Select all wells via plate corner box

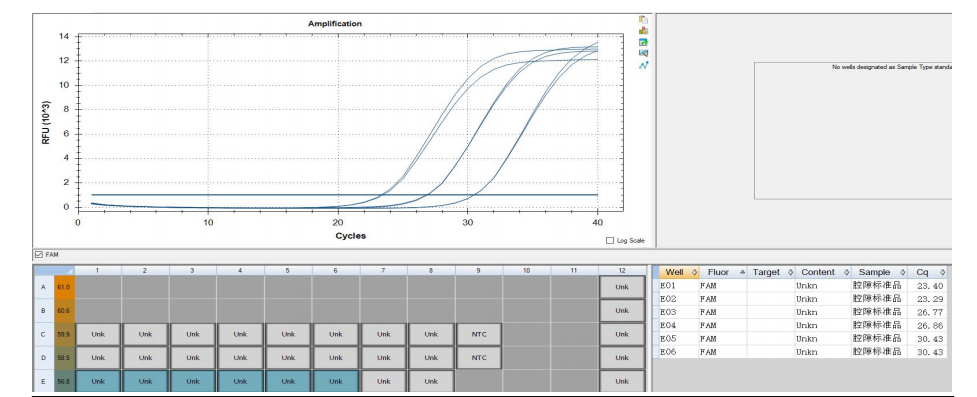pos(54,270)
